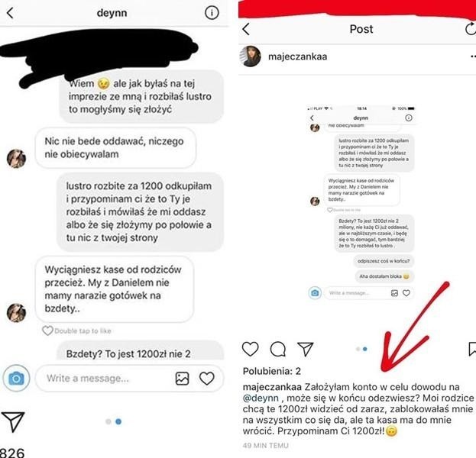
Task: Open the majeczankaa username in post header
Action: (297, 56)
